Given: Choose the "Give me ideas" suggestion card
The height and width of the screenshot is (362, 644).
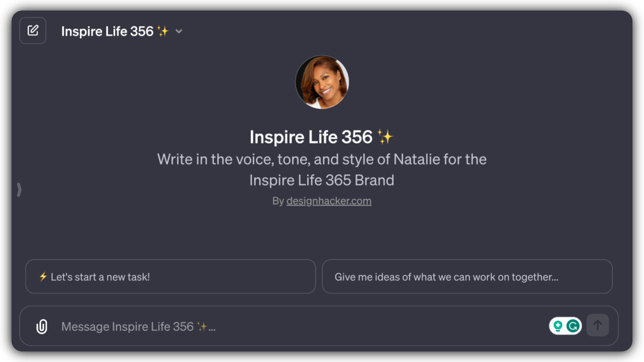Looking at the screenshot, I should click(467, 277).
